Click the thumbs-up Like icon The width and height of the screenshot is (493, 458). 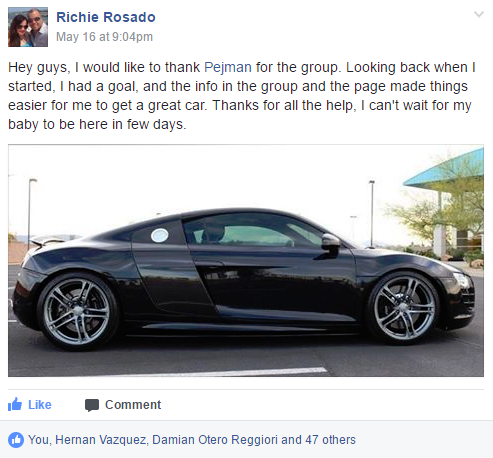click(x=15, y=404)
